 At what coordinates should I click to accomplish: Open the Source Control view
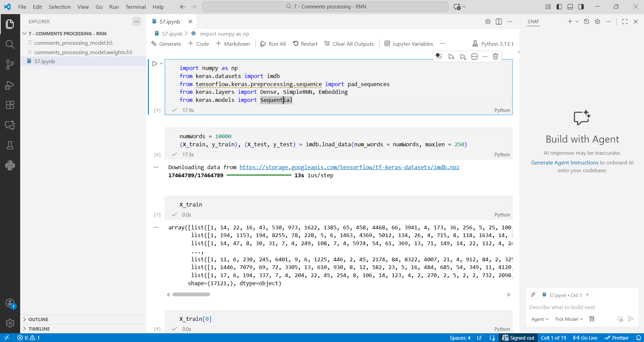pyautogui.click(x=10, y=65)
